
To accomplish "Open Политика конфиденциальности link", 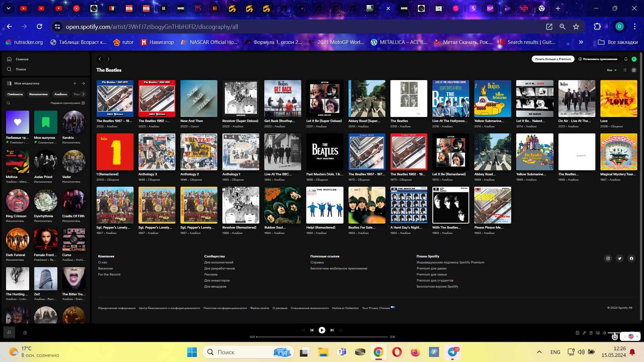I will click(225, 308).
